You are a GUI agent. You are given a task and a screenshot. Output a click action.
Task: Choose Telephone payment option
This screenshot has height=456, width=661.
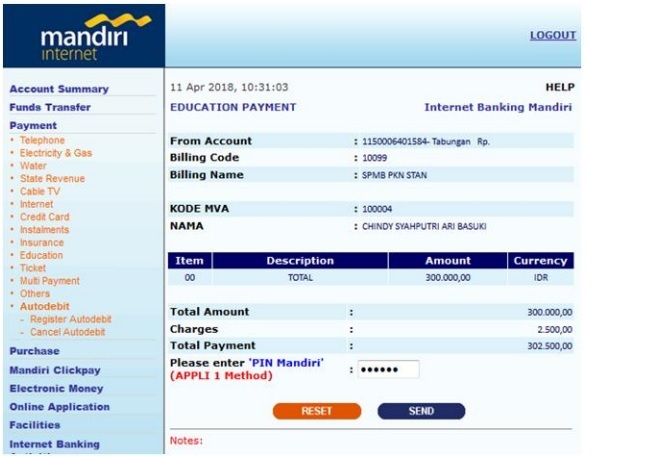[x=42, y=140]
